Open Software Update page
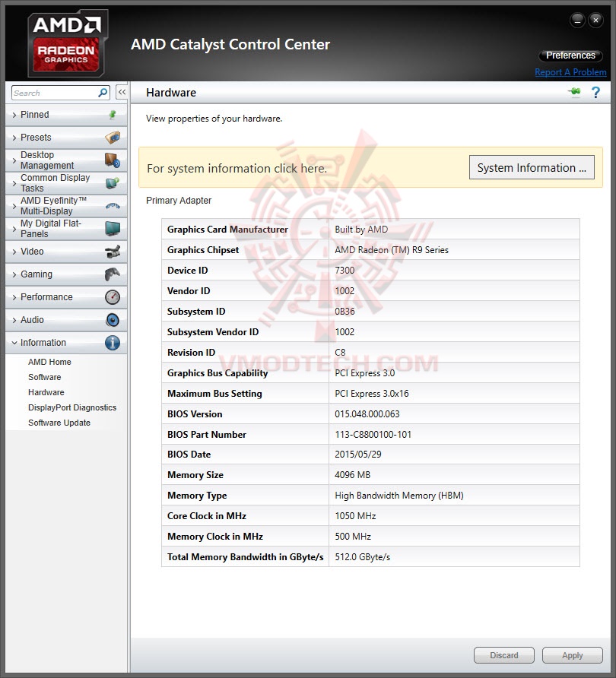 point(59,423)
